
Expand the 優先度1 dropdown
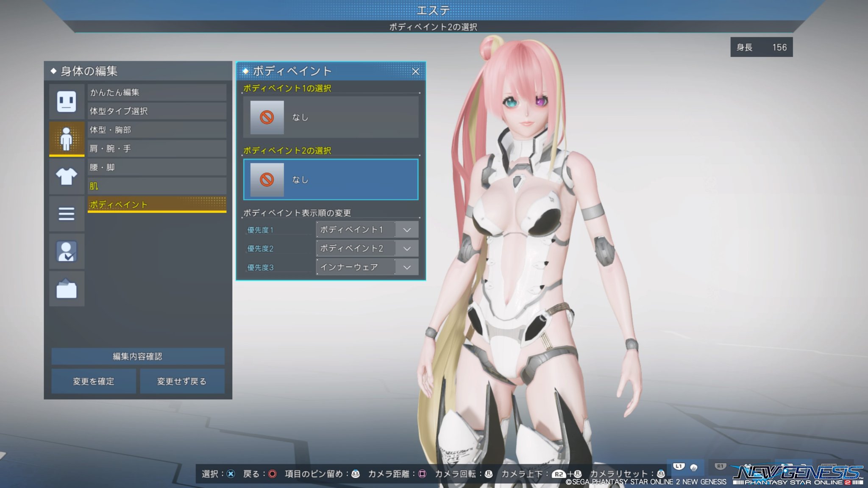(407, 230)
